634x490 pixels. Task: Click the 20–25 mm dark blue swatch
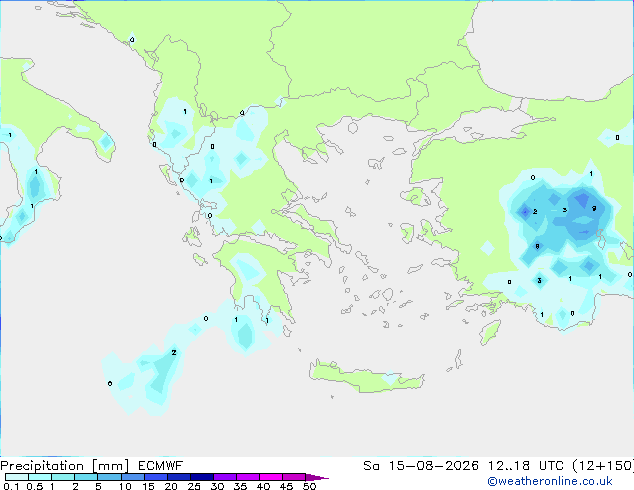179,477
